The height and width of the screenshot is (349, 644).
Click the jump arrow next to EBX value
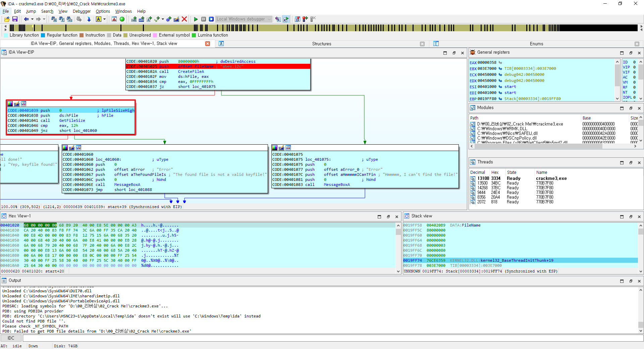point(500,68)
